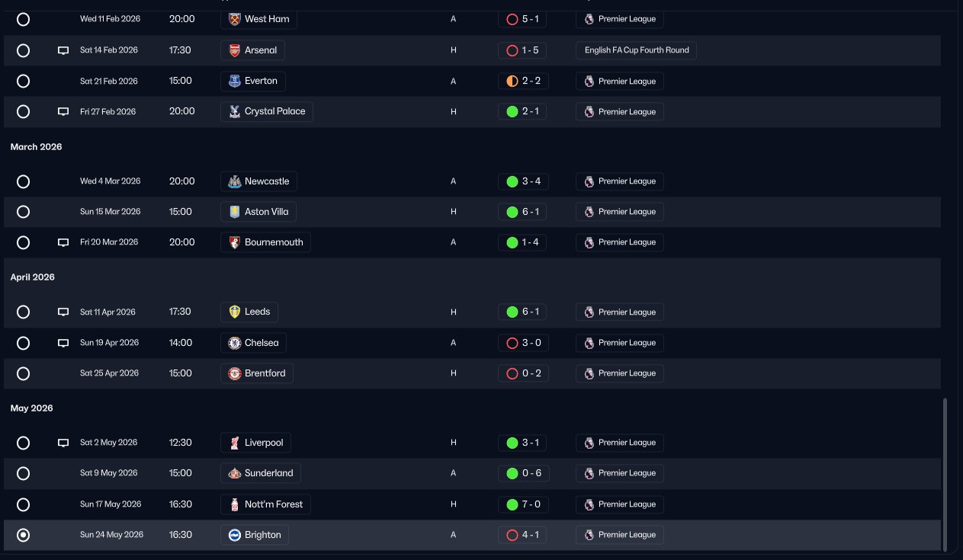Select the radio button for West Ham match
The height and width of the screenshot is (560, 963).
pyautogui.click(x=23, y=19)
